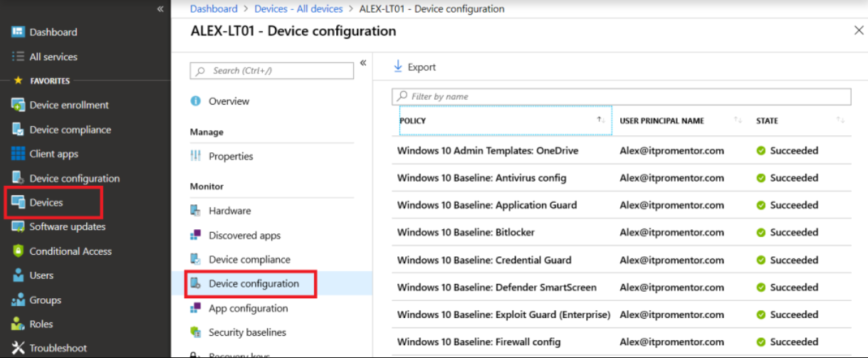Click the ALEX-LT01 - Device configuration breadcrumb
The width and height of the screenshot is (868, 358).
tap(432, 9)
